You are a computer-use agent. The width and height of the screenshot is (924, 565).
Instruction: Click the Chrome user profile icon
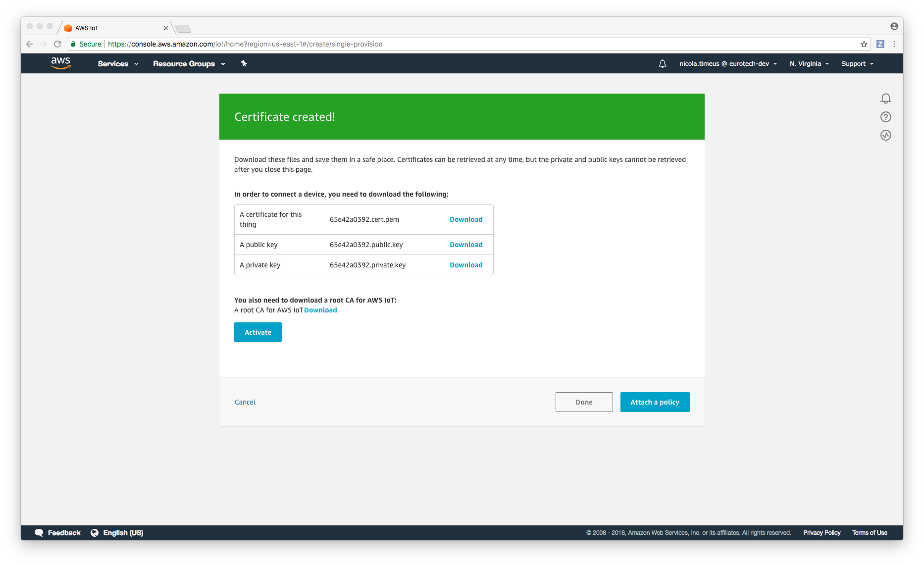click(894, 26)
